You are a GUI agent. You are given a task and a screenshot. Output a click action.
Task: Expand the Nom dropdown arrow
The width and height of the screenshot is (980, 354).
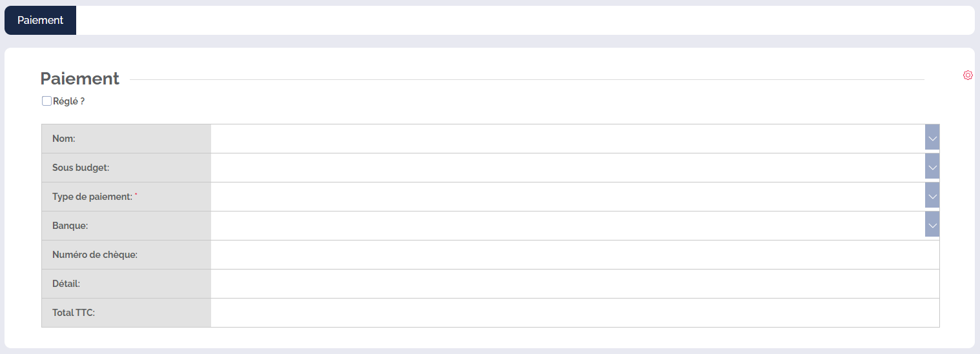pos(932,138)
